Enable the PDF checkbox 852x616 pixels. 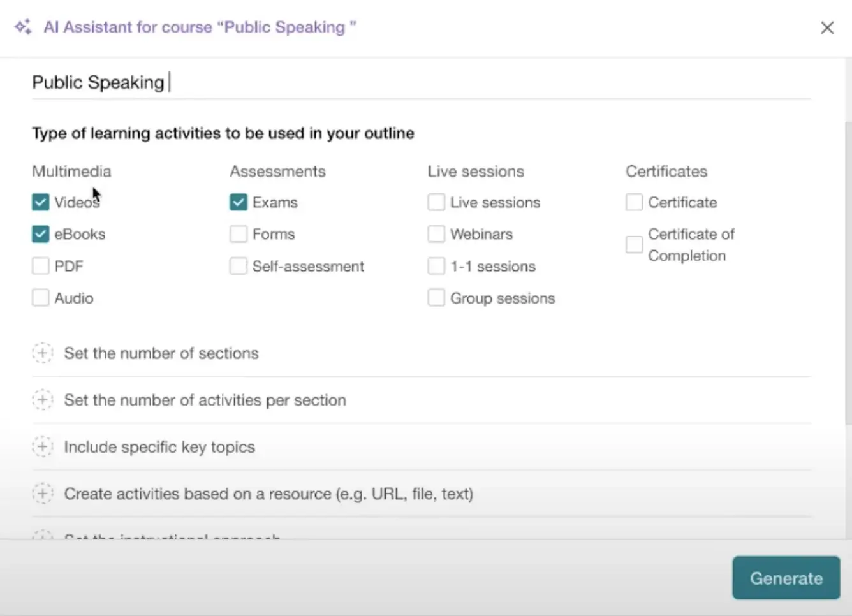41,266
